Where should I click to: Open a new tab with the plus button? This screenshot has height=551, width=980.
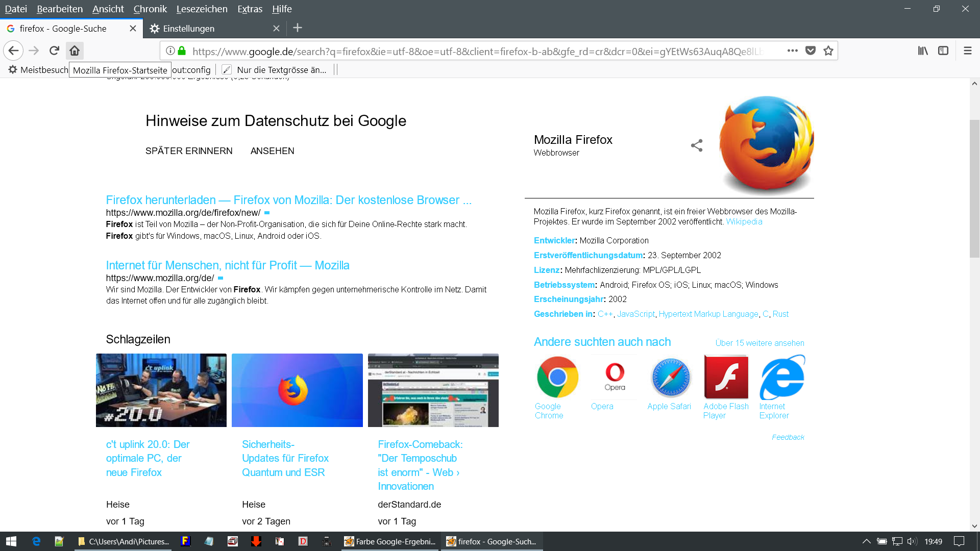(x=298, y=28)
